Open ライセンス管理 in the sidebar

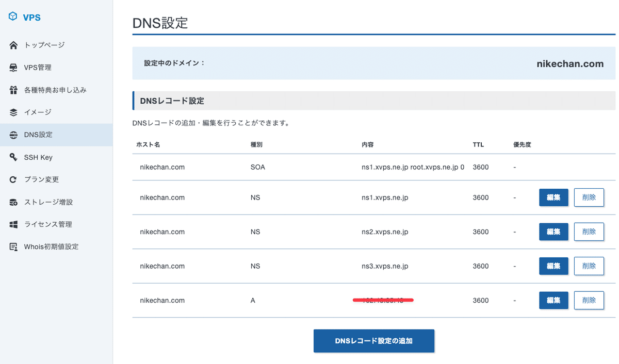click(x=56, y=224)
